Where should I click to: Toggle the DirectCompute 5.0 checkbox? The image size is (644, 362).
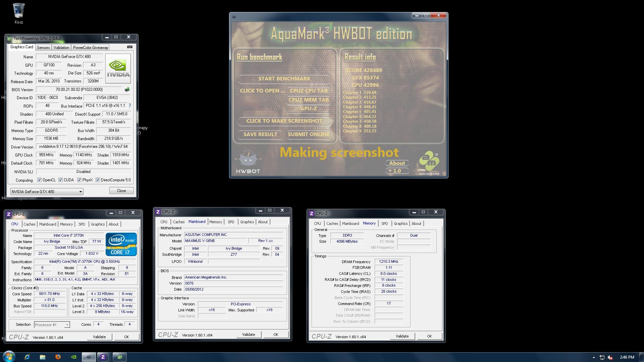pyautogui.click(x=98, y=180)
